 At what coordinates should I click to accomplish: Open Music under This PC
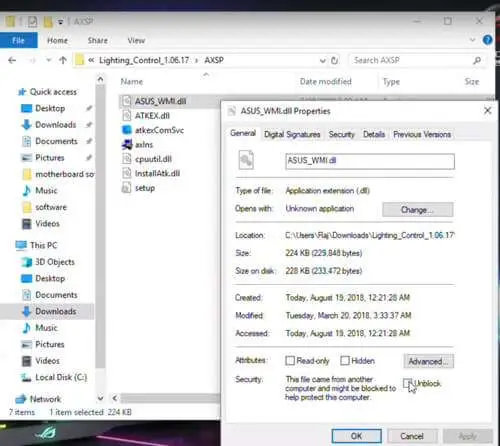point(40,328)
